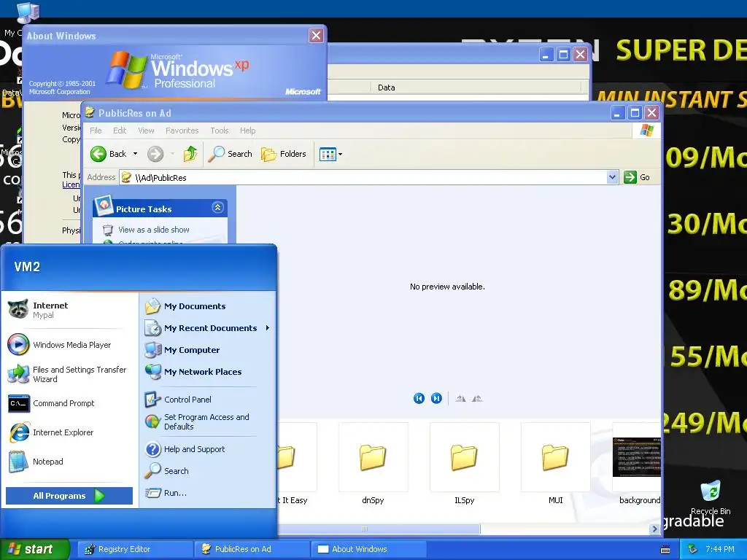The image size is (747, 560).
Task: Open My Network Places
Action: tap(208, 372)
